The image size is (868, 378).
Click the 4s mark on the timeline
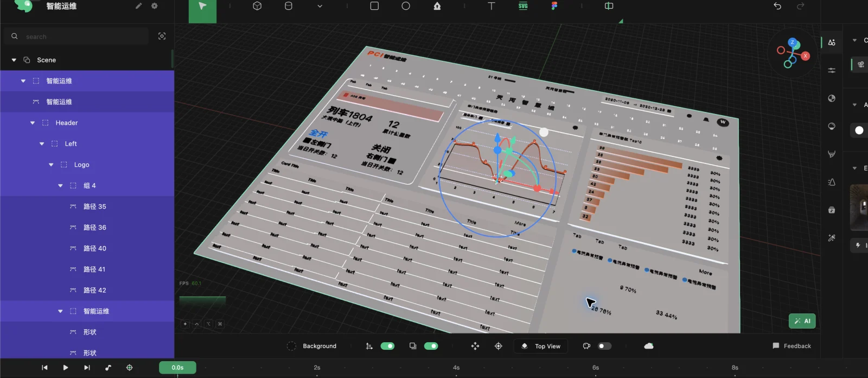pos(456,368)
